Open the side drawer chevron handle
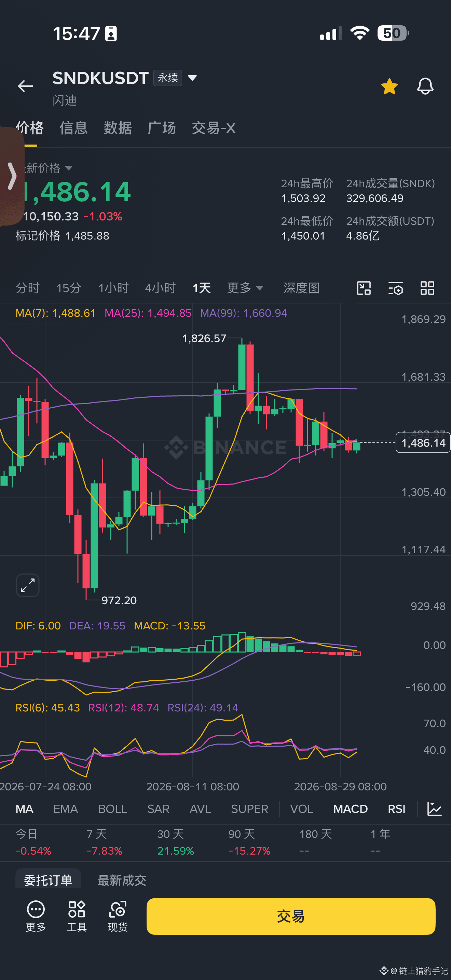The width and height of the screenshot is (451, 980). point(12,176)
